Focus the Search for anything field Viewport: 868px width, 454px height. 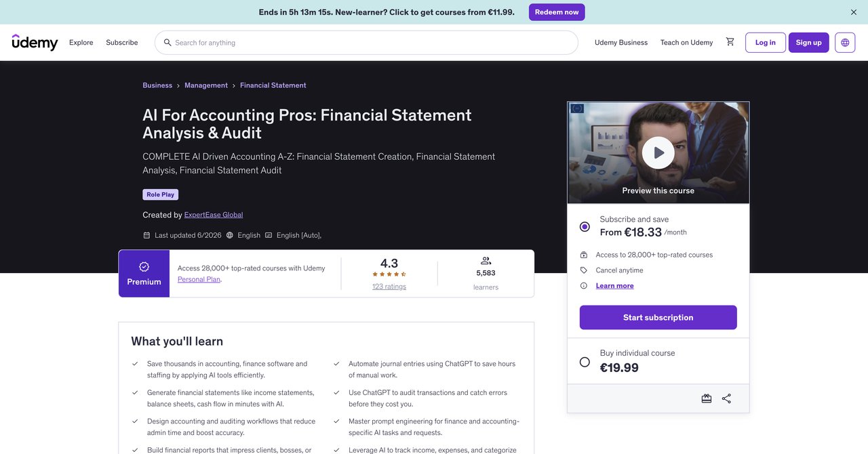click(366, 43)
